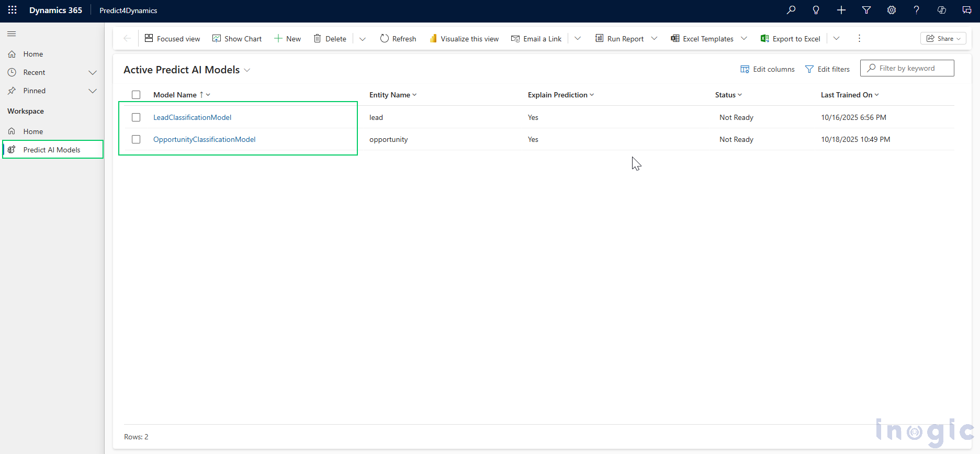Open the Status column header menu

(x=728, y=95)
